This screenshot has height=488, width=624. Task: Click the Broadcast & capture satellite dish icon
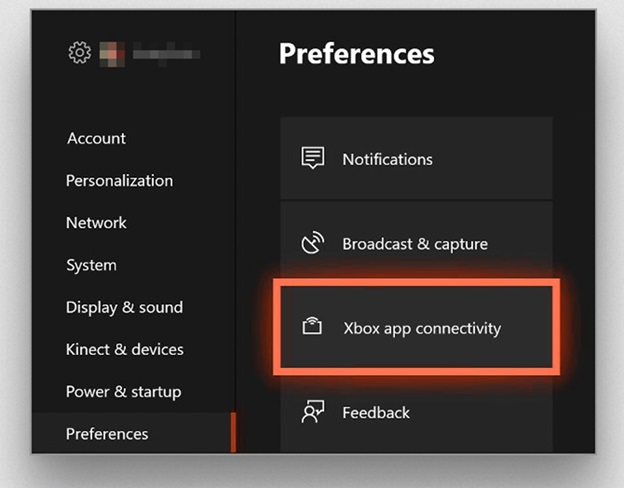pyautogui.click(x=313, y=242)
